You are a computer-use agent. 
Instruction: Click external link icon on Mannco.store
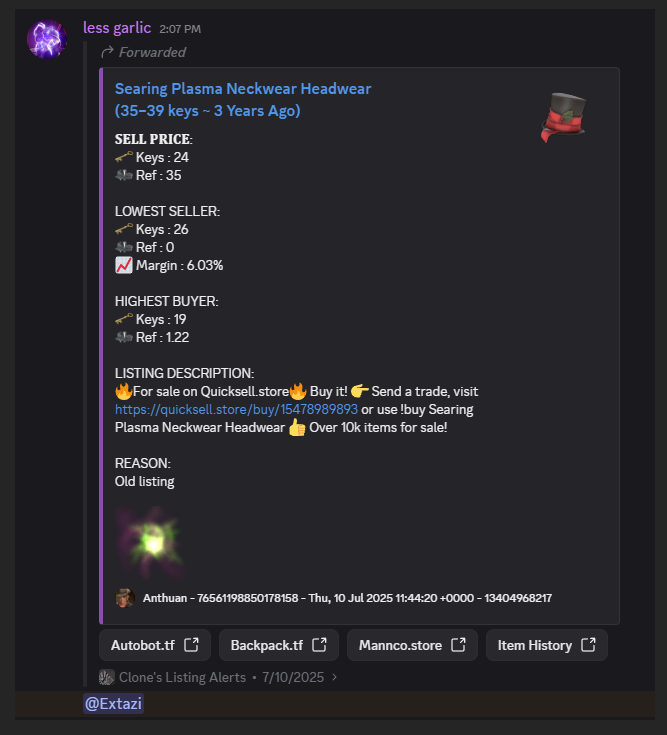click(458, 645)
